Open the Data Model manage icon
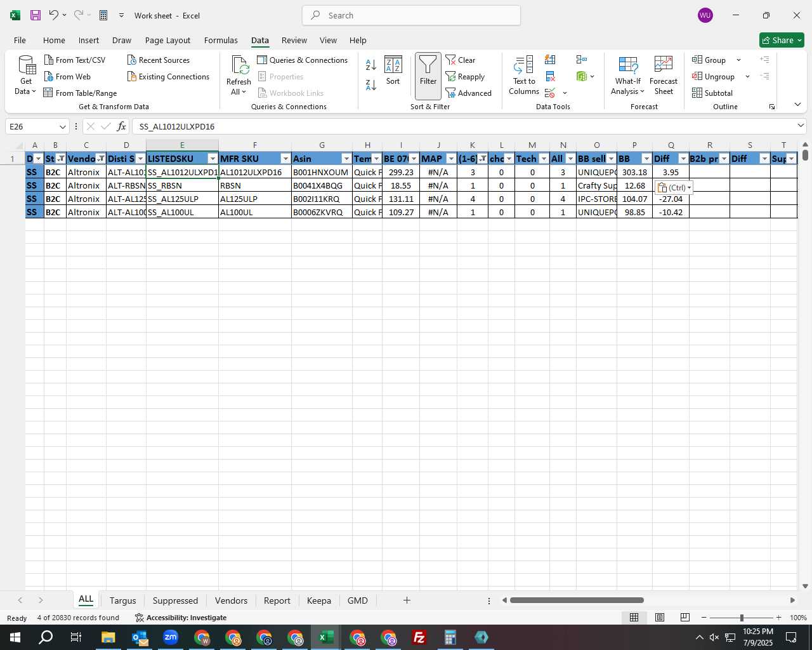Image resolution: width=812 pixels, height=650 pixels. (582, 77)
